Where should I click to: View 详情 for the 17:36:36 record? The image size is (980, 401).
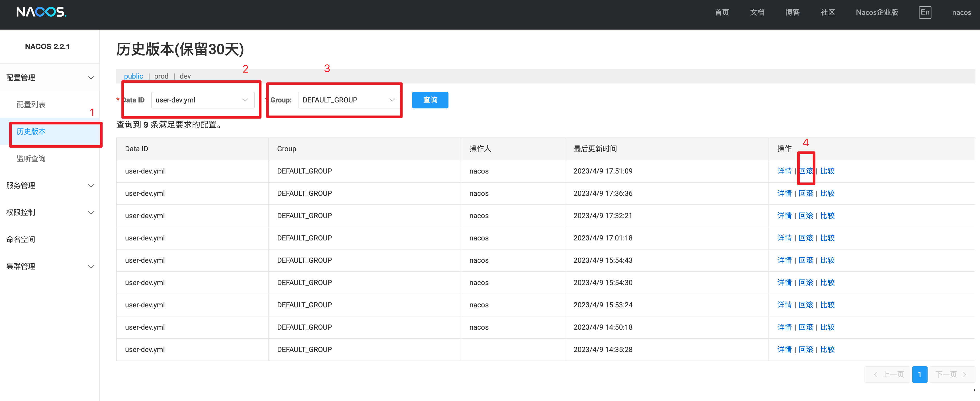(784, 193)
